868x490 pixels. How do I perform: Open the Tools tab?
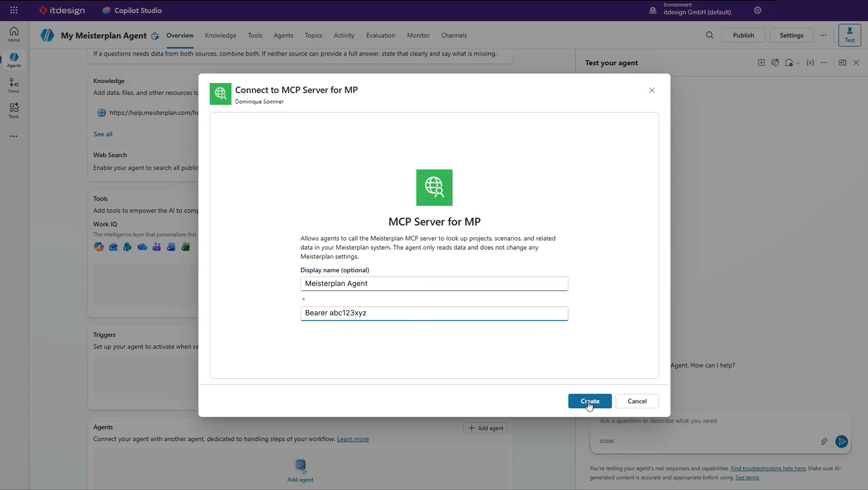pyautogui.click(x=255, y=35)
